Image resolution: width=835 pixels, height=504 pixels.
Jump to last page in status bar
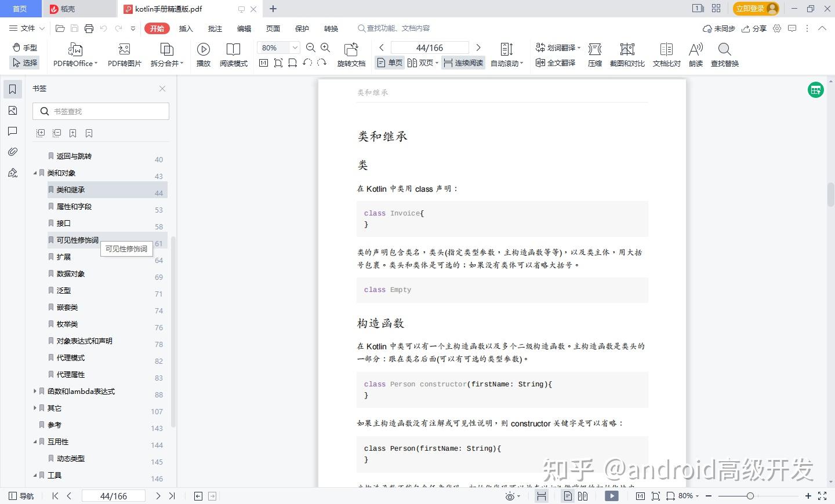pos(172,496)
